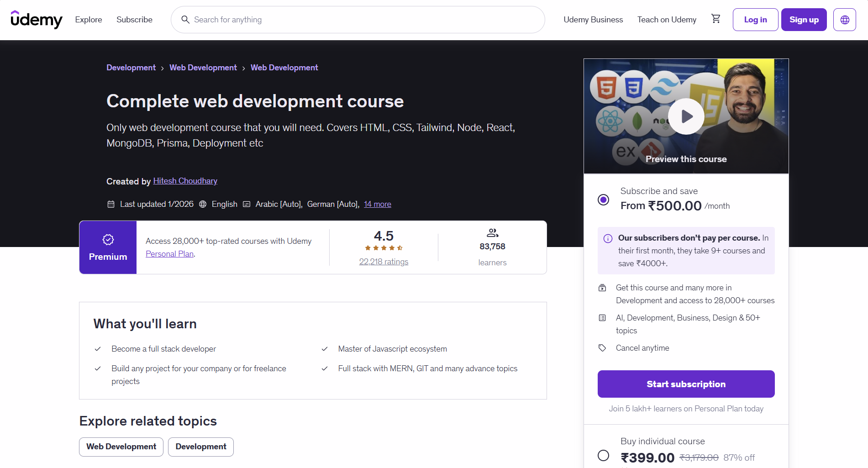Click the globe icon beside English
Viewport: 868px width, 468px height.
203,204
